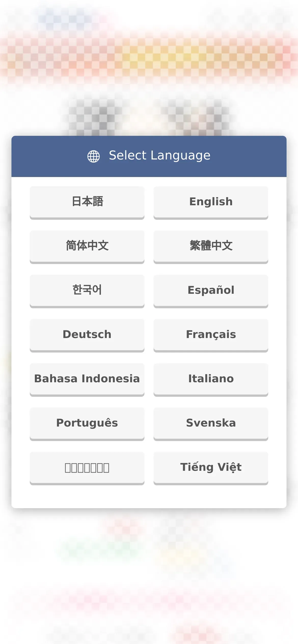Set language to Português
298x644 pixels.
coord(87,424)
